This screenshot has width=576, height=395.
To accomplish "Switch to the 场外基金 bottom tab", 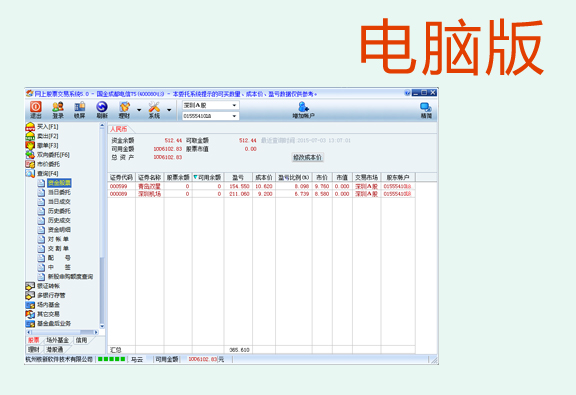I will pyautogui.click(x=57, y=340).
